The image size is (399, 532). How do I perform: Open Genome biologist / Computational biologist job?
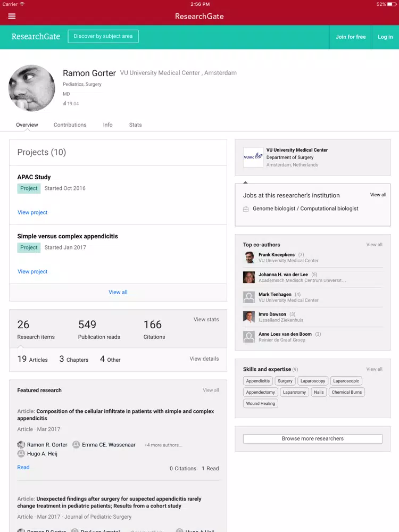coord(305,209)
